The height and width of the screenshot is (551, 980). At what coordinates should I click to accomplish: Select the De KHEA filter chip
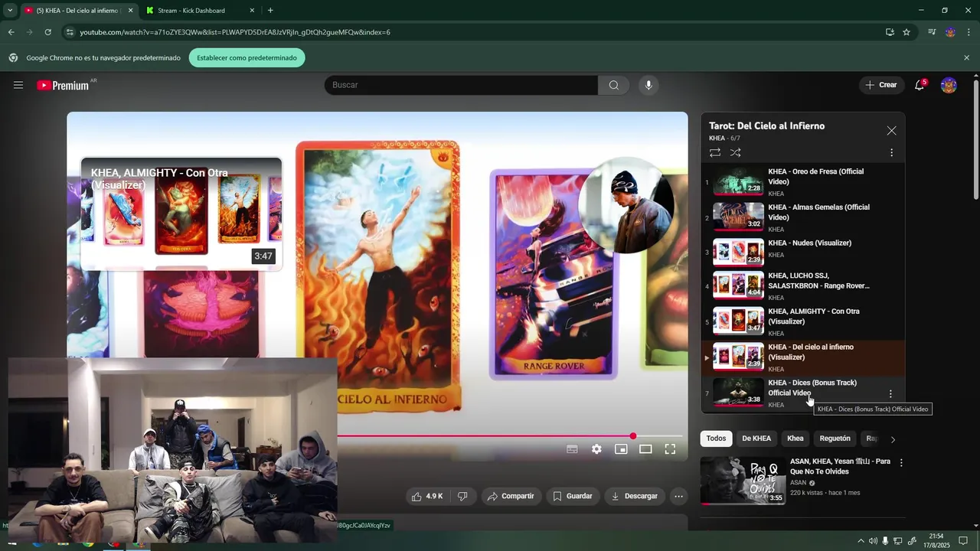click(x=756, y=439)
